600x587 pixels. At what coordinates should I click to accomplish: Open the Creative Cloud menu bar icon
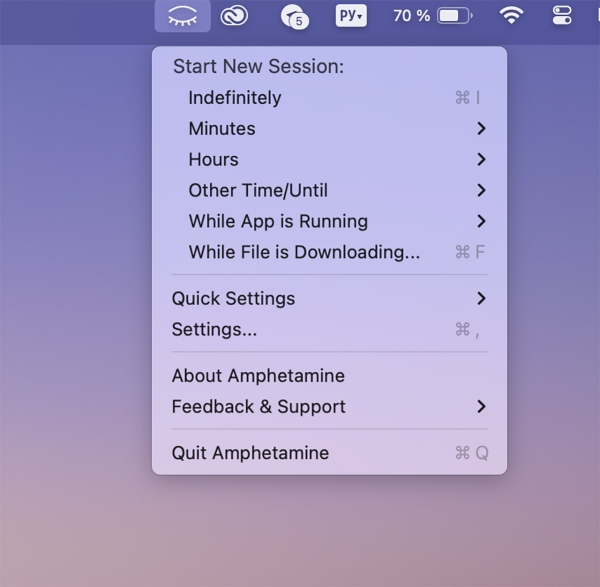(x=234, y=16)
